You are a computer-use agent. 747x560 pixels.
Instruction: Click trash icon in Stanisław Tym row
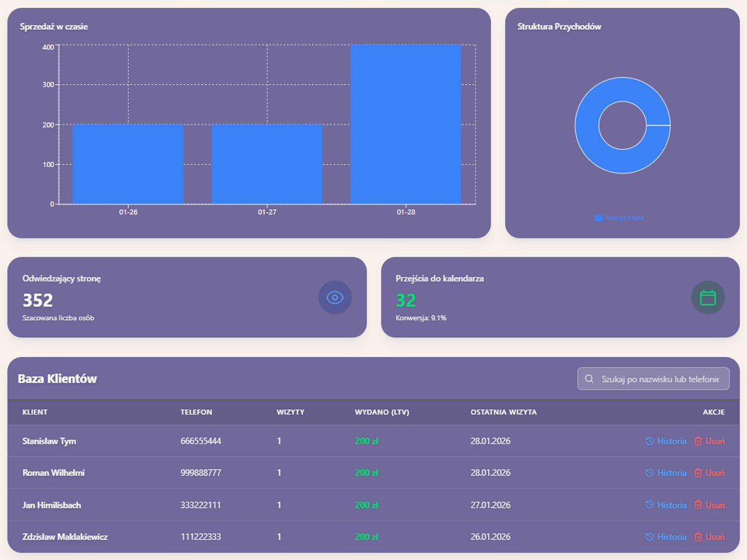[x=698, y=441]
